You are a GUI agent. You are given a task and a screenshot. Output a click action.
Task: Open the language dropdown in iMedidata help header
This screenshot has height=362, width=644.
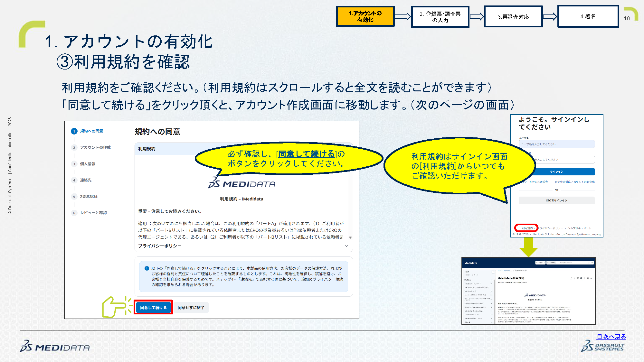tap(540, 263)
